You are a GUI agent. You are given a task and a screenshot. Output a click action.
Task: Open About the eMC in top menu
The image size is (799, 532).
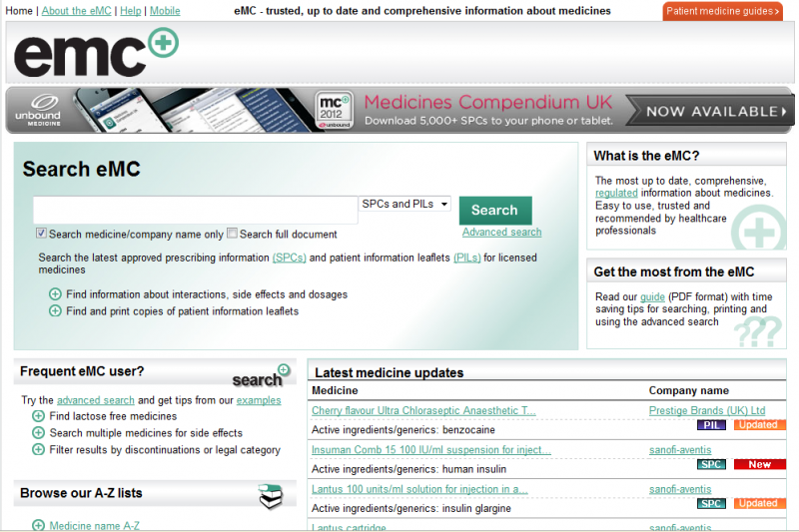click(x=77, y=11)
